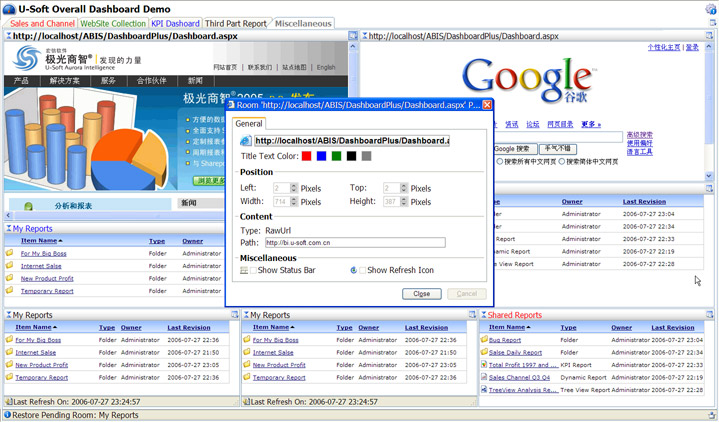This screenshot has width=719, height=422.
Task: Click refresh icon in bottom-left Last Refresh status bar
Action: pyautogui.click(x=8, y=401)
